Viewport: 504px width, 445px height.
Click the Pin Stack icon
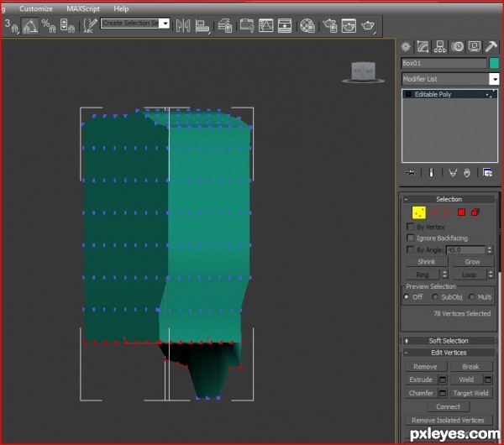point(410,173)
